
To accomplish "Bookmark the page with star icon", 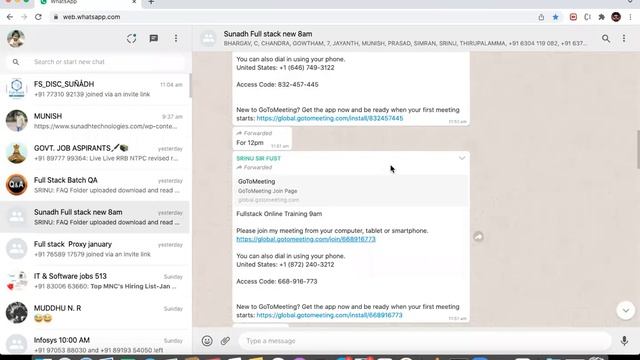I will pos(556,17).
